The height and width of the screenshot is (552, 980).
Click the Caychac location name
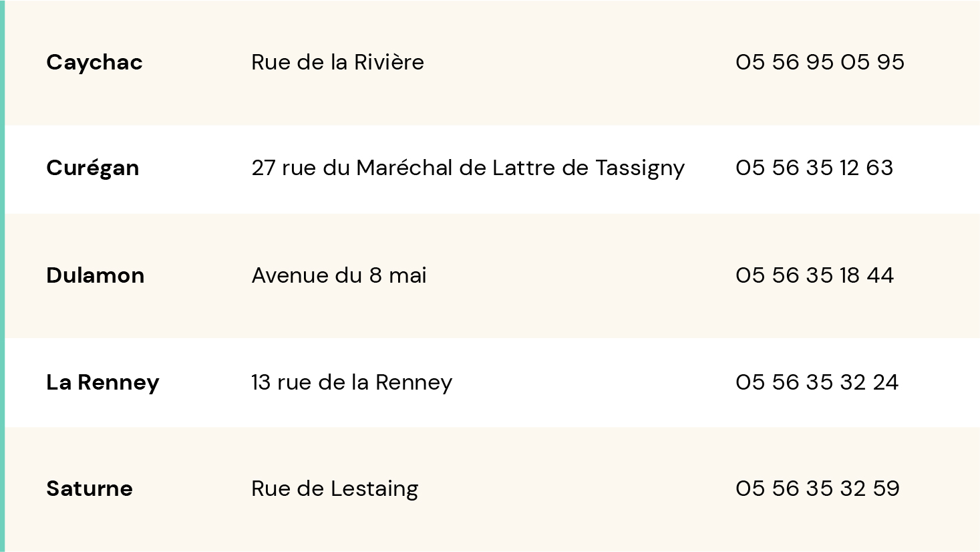pyautogui.click(x=94, y=62)
